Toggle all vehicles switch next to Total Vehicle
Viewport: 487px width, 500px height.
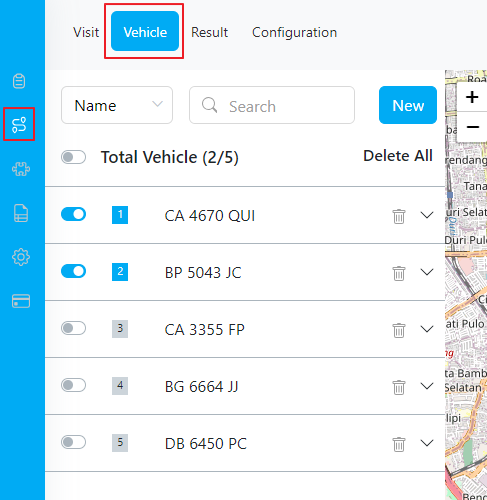point(73,157)
